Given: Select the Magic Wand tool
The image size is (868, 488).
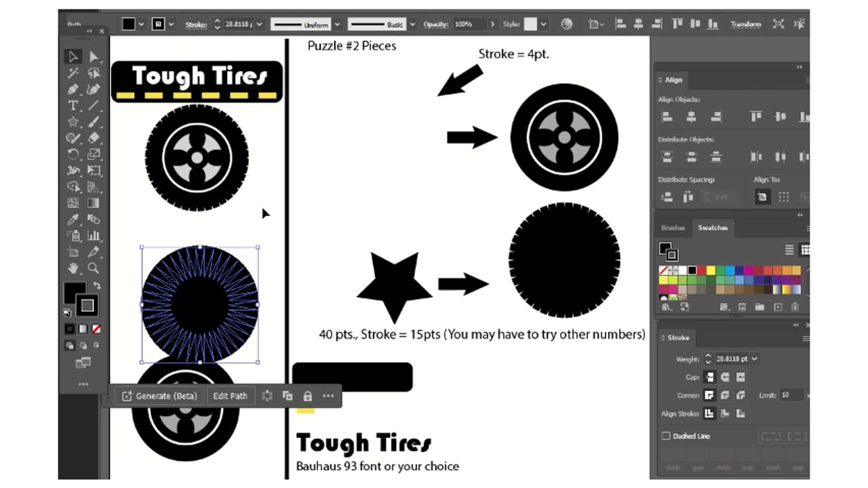Looking at the screenshot, I should tap(73, 73).
